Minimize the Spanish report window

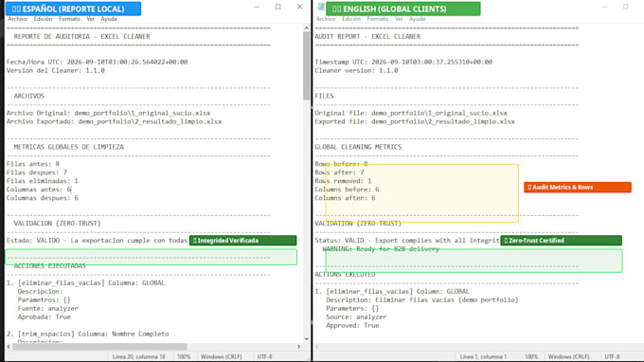point(257,7)
